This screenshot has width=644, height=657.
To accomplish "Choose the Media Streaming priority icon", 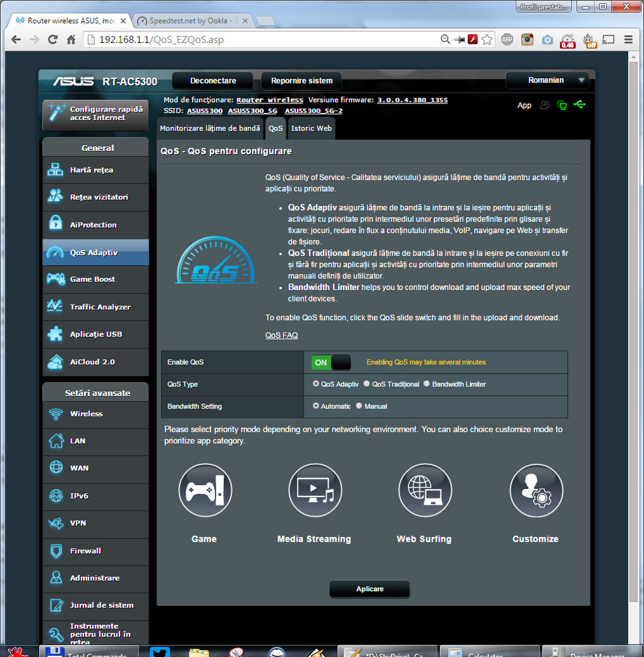I will (315, 491).
